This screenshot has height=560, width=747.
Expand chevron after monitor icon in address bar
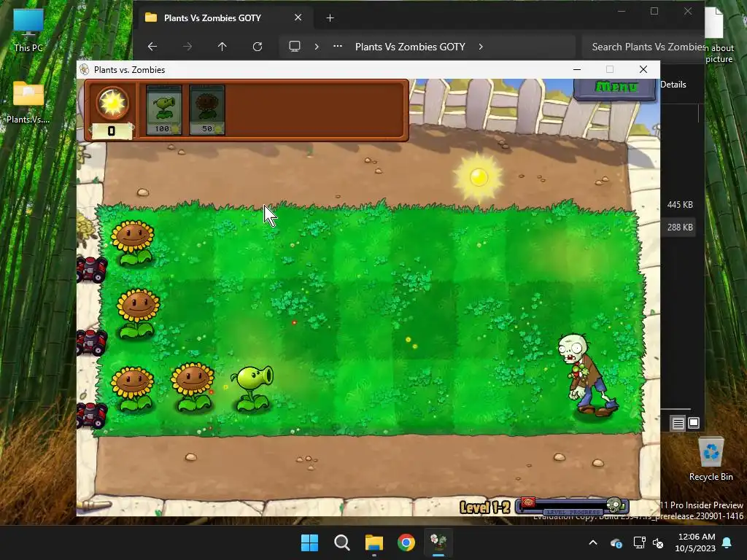pos(317,47)
